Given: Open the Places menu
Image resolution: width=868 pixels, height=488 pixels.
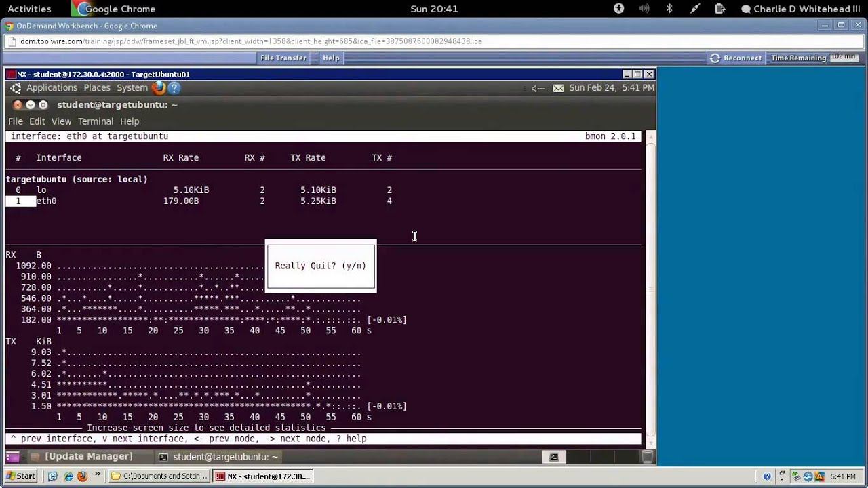Looking at the screenshot, I should 97,87.
